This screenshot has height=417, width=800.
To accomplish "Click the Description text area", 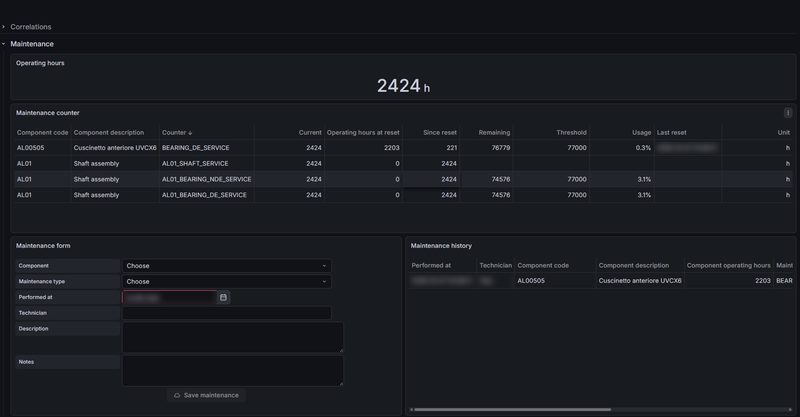I will (233, 337).
